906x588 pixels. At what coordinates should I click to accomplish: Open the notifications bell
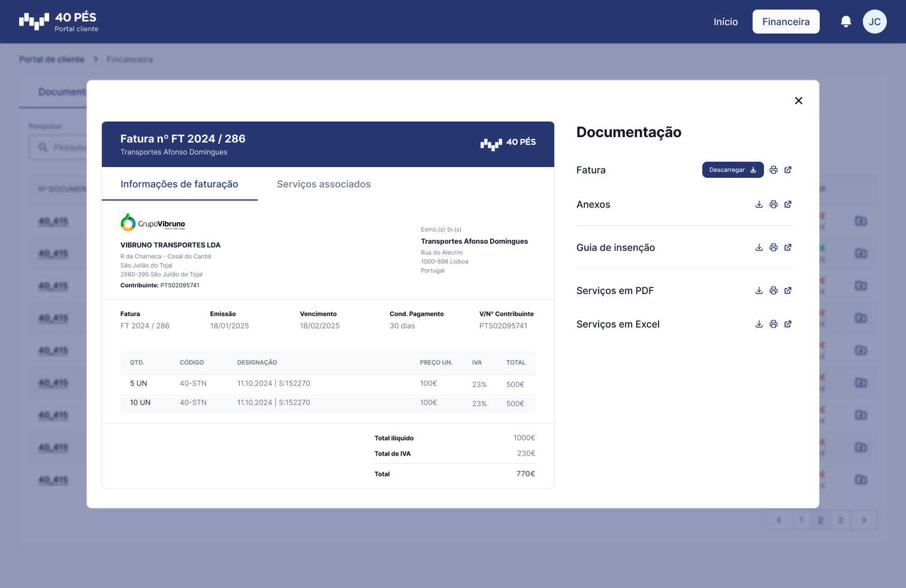tap(845, 21)
